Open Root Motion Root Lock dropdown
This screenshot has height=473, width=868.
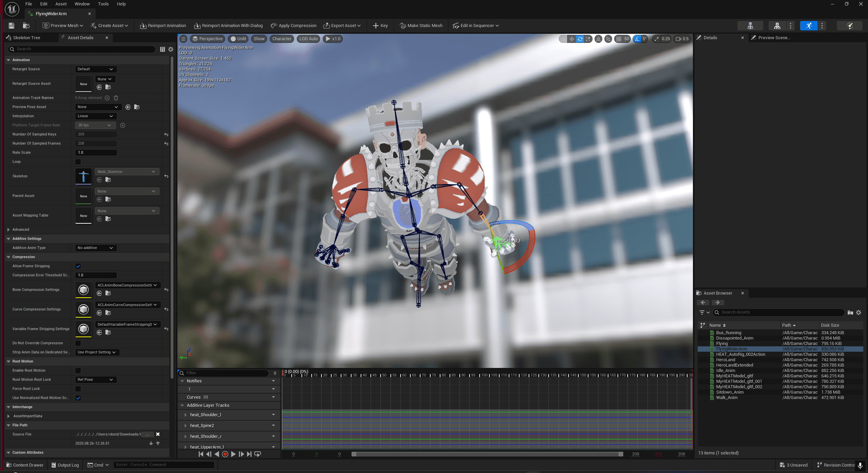coord(96,380)
